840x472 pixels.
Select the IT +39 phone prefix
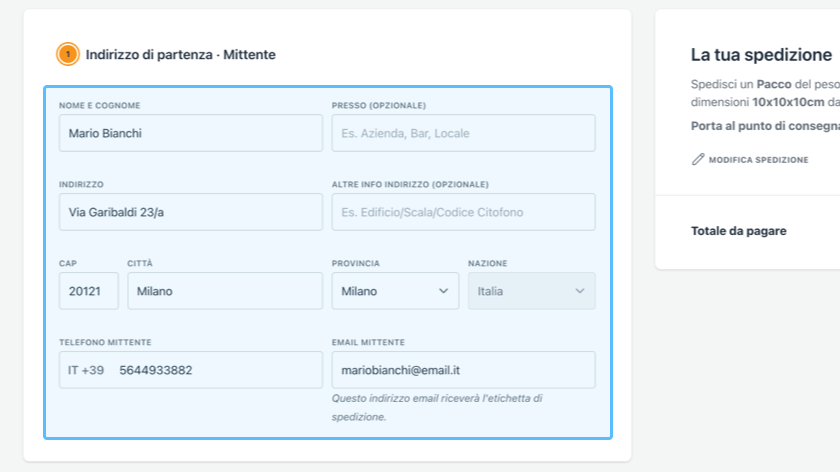coord(86,370)
